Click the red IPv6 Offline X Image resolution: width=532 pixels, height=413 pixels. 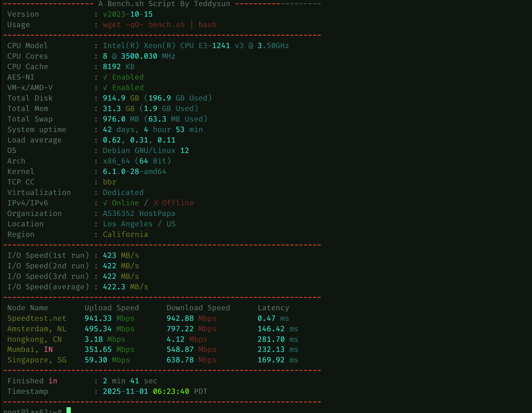(x=156, y=203)
